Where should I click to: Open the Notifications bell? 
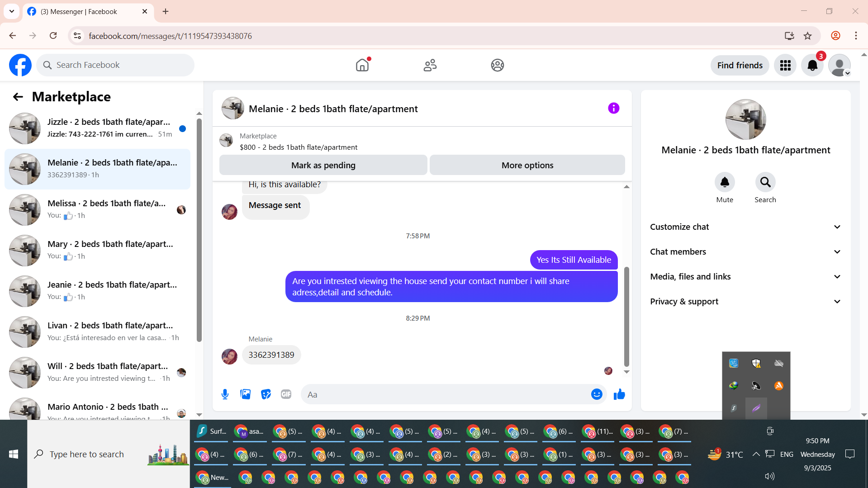click(x=812, y=65)
